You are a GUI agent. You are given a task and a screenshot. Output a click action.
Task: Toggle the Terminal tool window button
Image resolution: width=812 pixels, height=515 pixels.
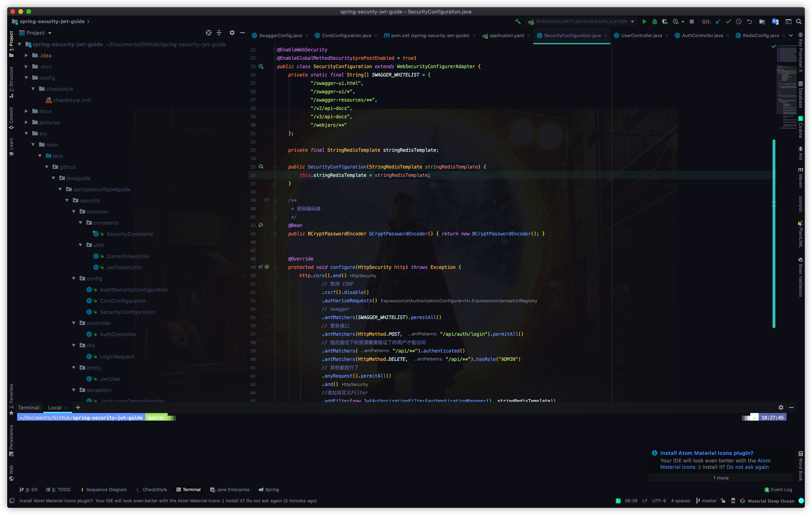click(188, 489)
